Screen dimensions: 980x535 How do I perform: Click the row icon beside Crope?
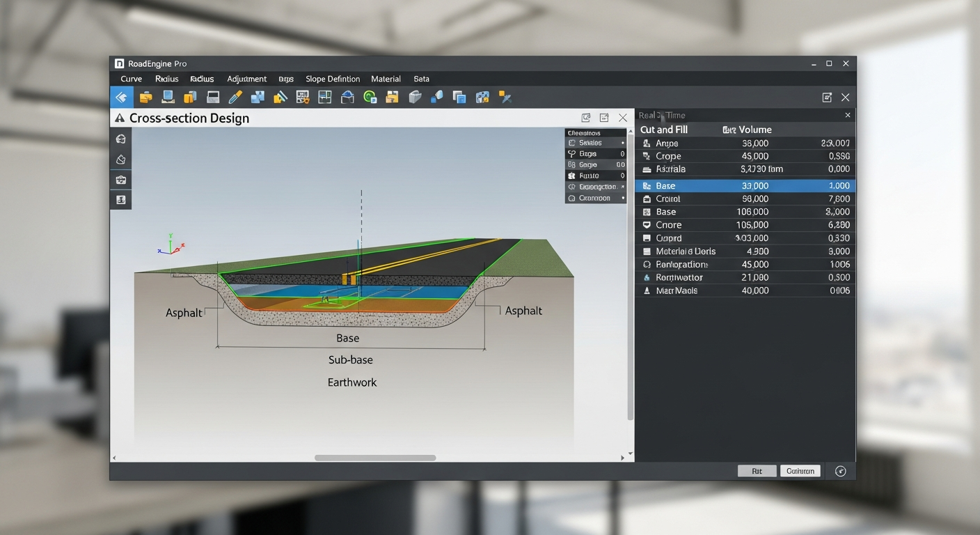coord(647,156)
